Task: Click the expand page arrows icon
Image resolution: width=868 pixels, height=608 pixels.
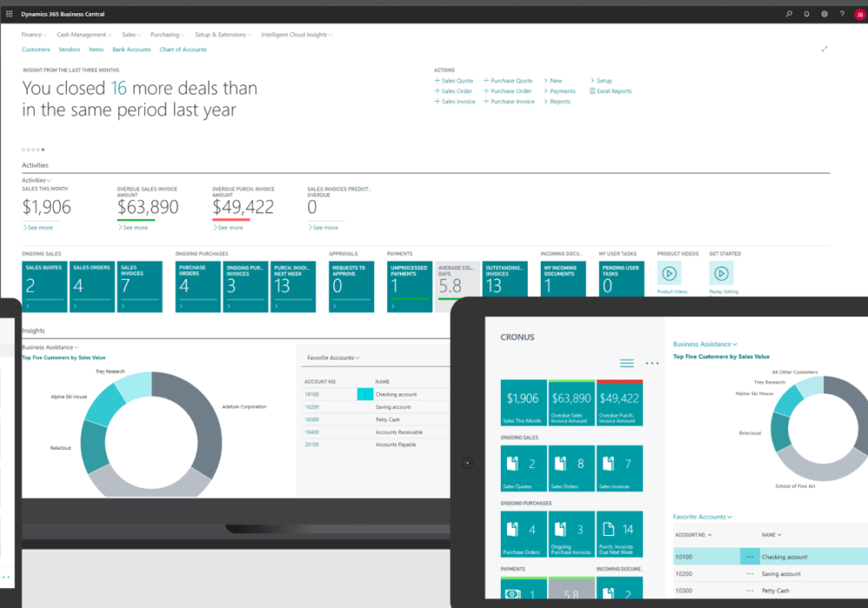Action: click(824, 50)
